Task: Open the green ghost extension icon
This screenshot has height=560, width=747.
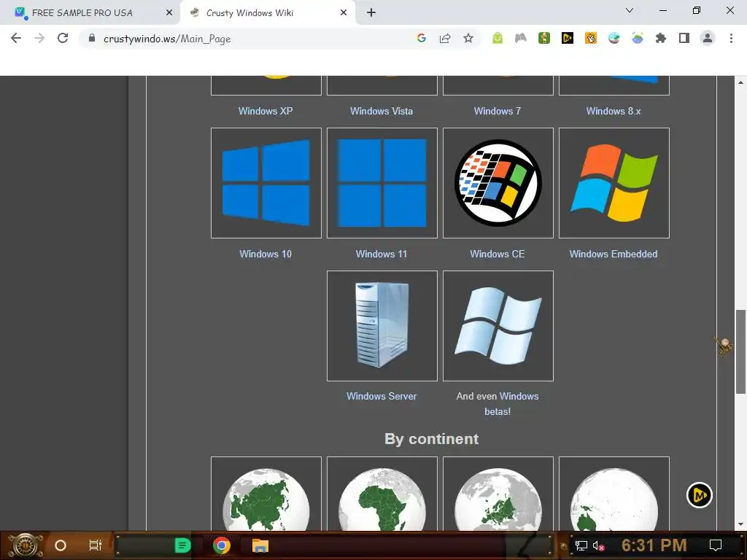Action: coord(498,38)
